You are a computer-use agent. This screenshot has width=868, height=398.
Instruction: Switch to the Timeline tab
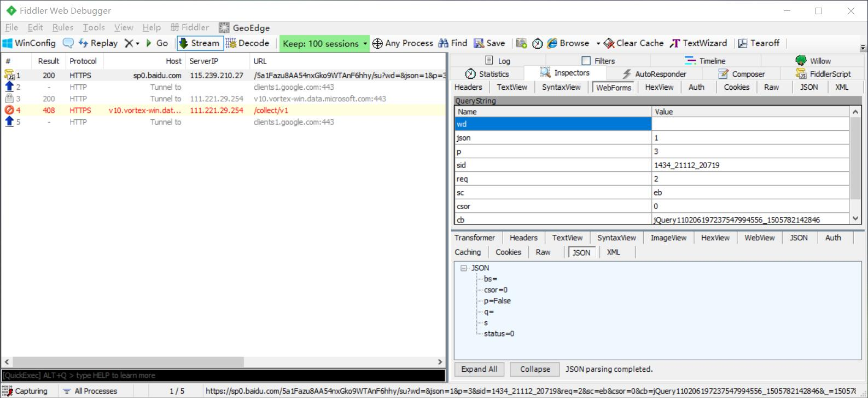[705, 61]
